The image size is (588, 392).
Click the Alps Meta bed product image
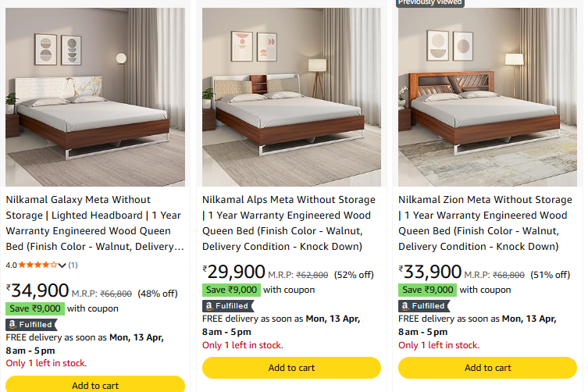click(x=291, y=97)
